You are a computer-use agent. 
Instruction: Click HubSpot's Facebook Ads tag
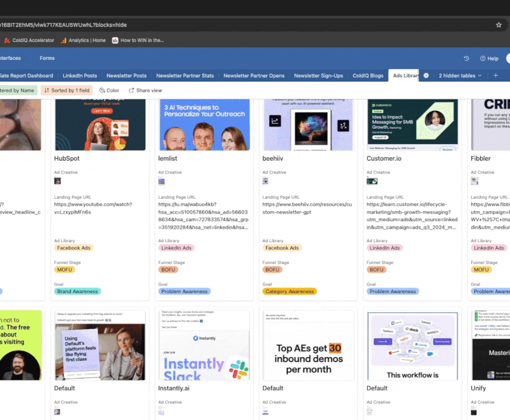(73, 248)
